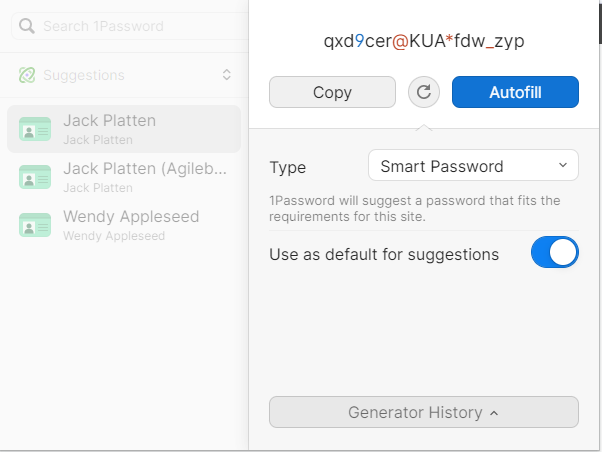Viewport: 602px width, 452px height.
Task: Click the Suggestions heading label
Action: pyautogui.click(x=84, y=75)
